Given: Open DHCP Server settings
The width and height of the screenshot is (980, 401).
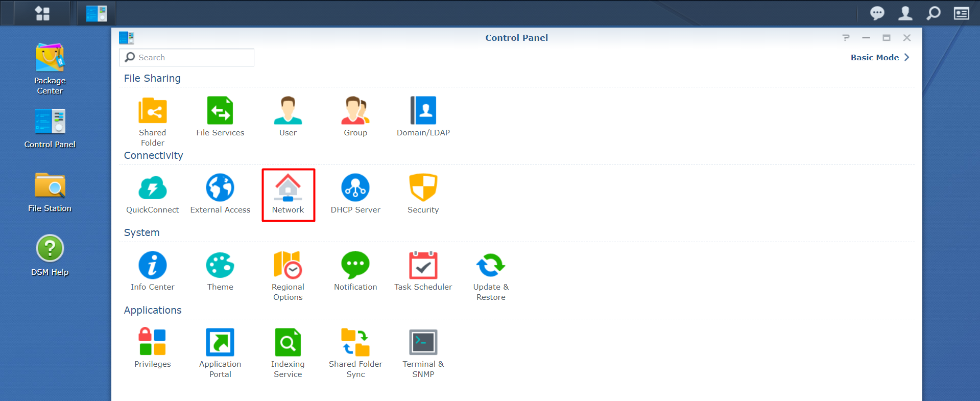Looking at the screenshot, I should pyautogui.click(x=355, y=194).
